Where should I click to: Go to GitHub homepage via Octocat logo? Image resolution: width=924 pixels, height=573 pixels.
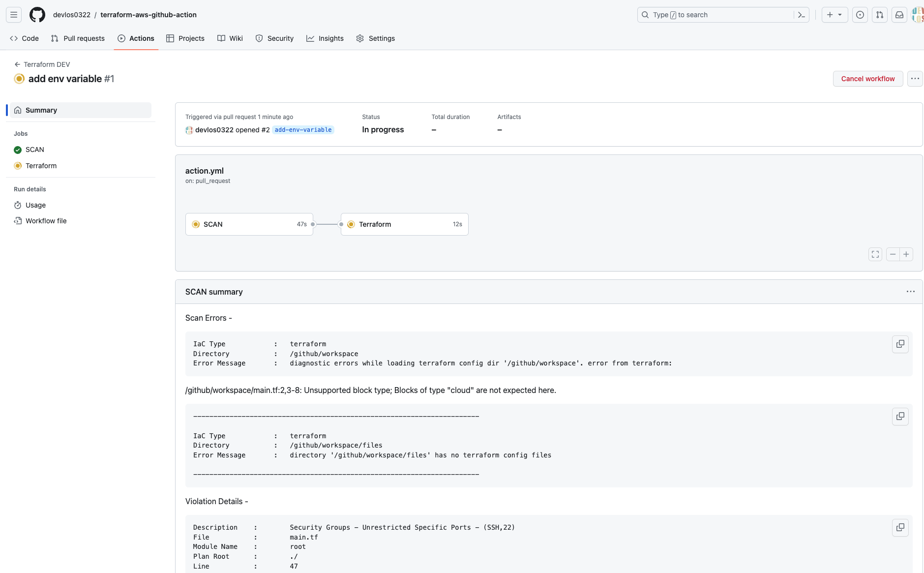pyautogui.click(x=37, y=15)
